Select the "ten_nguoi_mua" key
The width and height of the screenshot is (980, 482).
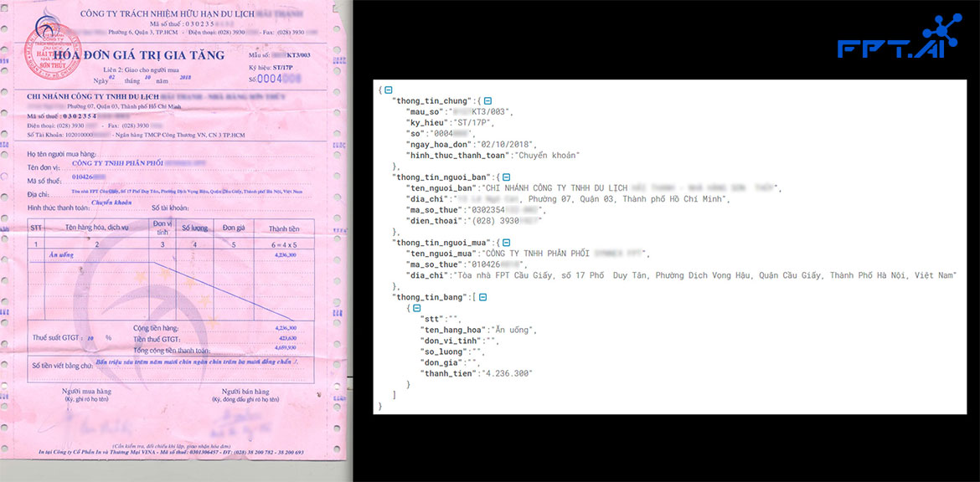tap(441, 253)
